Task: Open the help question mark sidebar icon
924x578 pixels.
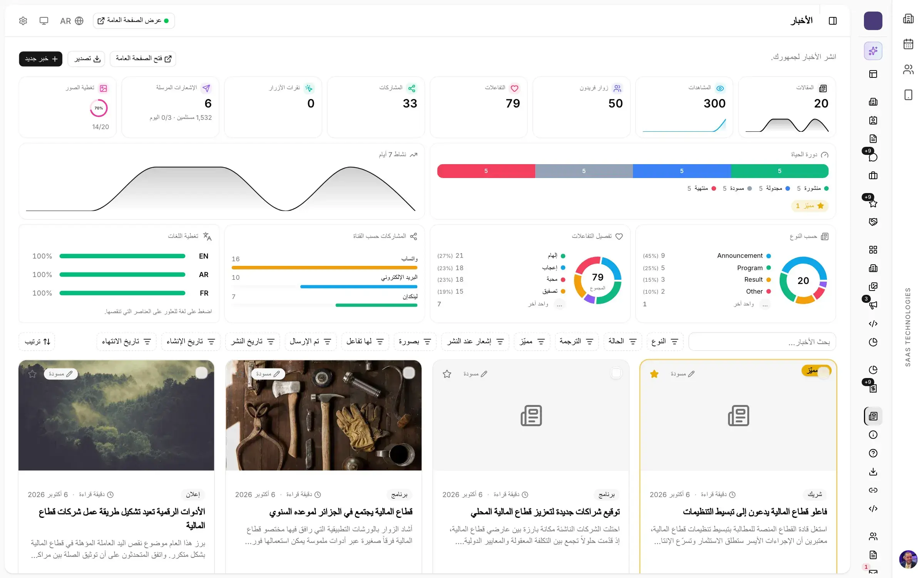Action: tap(873, 453)
